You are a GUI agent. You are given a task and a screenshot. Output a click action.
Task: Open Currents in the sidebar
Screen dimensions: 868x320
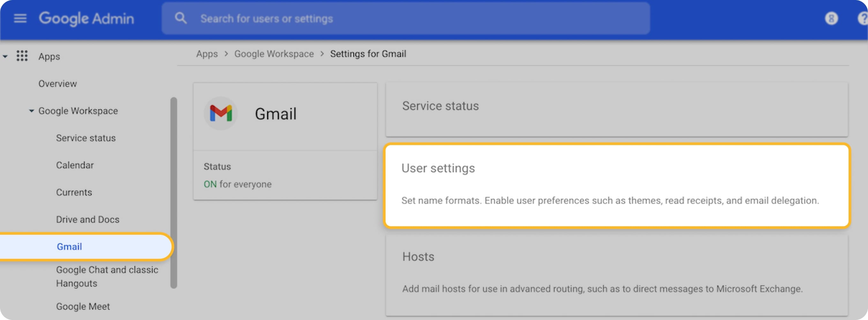74,192
